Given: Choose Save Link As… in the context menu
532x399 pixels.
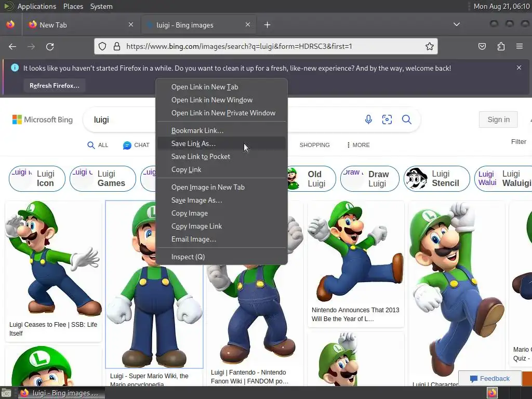Looking at the screenshot, I should (221, 143).
